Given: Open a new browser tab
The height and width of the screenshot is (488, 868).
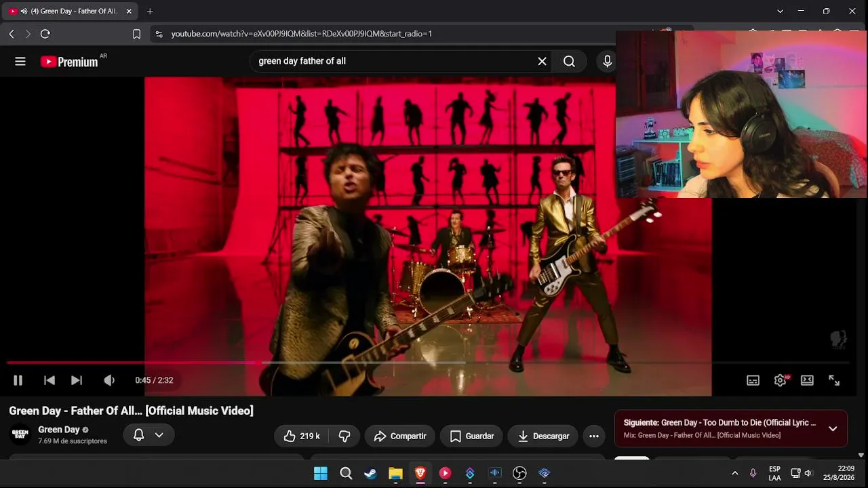Looking at the screenshot, I should [x=150, y=12].
